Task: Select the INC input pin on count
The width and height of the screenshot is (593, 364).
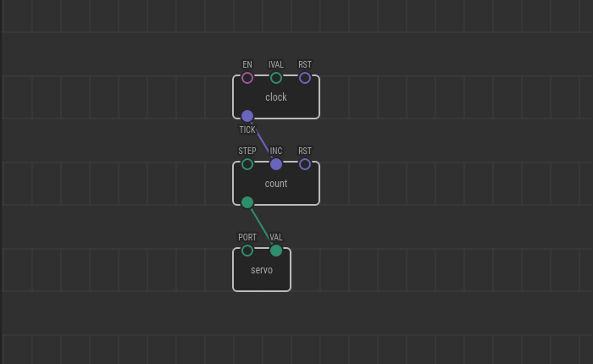Action: [276, 164]
